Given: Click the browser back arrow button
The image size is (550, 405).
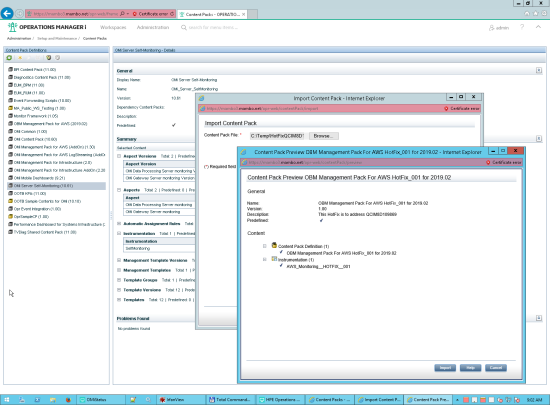Looking at the screenshot, I should (7, 14).
